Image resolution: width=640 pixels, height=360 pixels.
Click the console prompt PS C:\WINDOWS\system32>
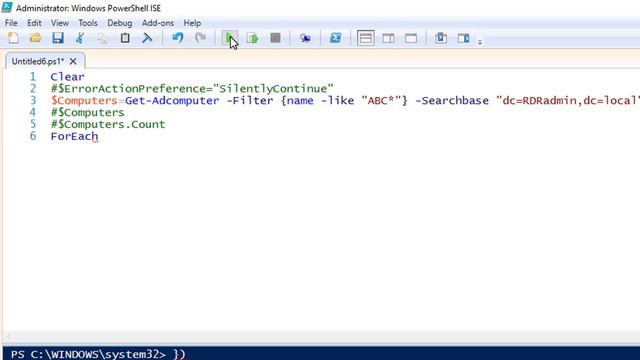coord(88,354)
